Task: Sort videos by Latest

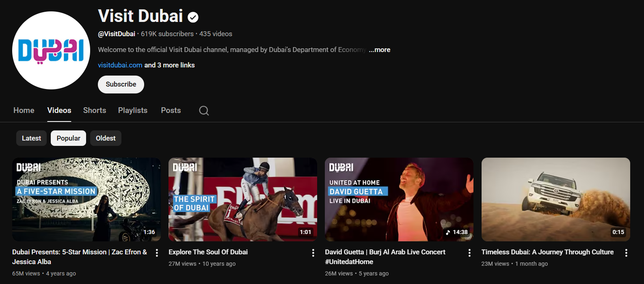Action: point(31,138)
